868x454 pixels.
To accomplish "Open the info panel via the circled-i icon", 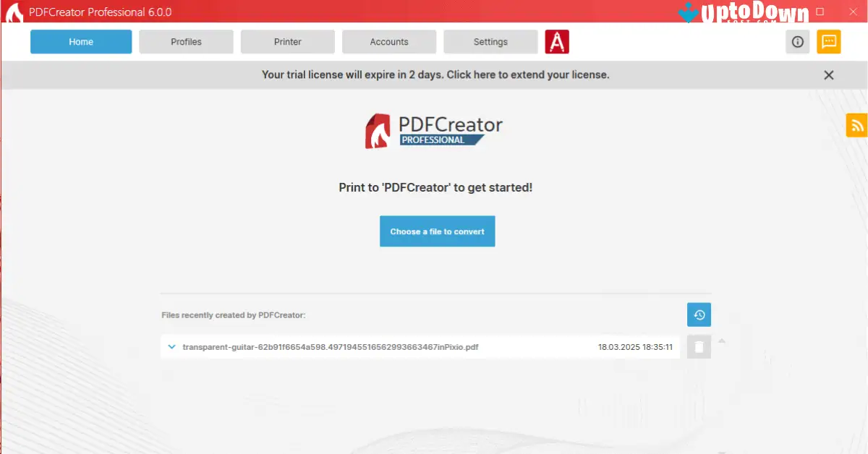I will pos(797,41).
